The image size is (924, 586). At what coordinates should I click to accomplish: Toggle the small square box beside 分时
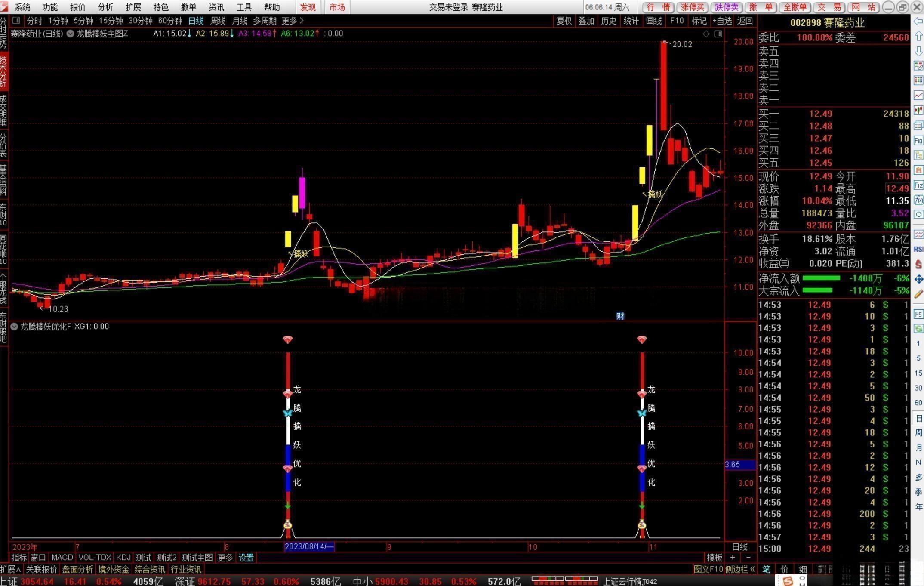tap(16, 21)
